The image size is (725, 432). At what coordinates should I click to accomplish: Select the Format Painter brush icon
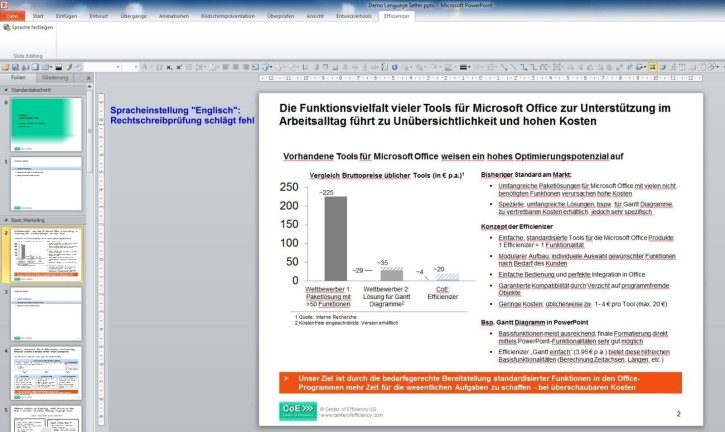point(69,67)
